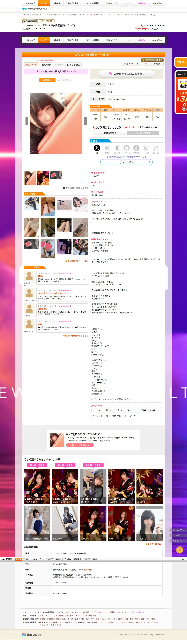
Task: Expand 写メブログをもっと見る
Action: tap(77, 261)
